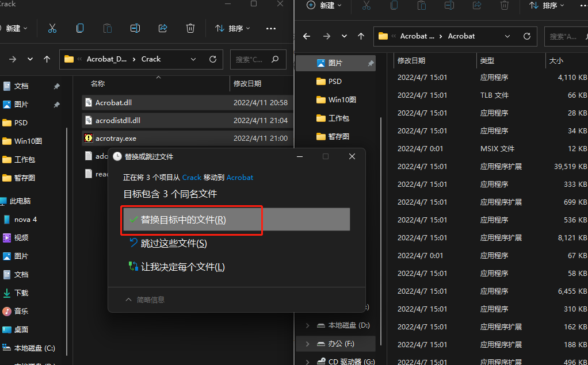
Task: Refresh the Crack folder view
Action: pos(213,59)
